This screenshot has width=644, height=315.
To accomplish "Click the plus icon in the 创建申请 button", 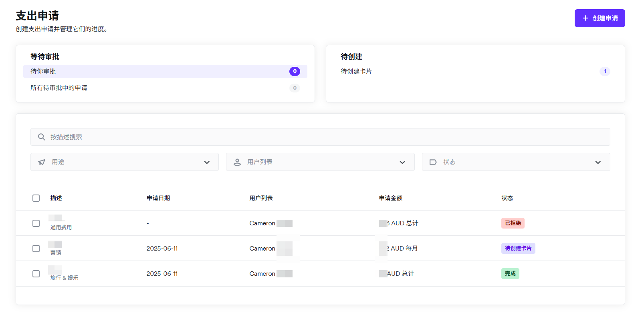I will (585, 18).
